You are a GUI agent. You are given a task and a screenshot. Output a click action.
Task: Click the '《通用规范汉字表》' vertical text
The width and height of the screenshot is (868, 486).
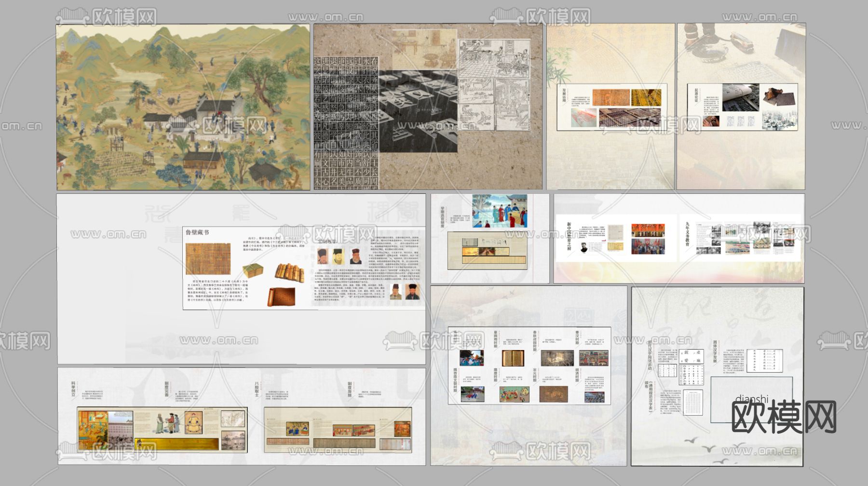650,398
